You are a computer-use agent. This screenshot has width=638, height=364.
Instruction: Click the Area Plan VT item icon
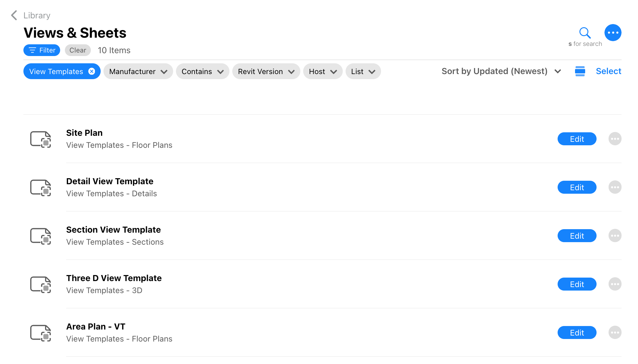click(x=41, y=332)
